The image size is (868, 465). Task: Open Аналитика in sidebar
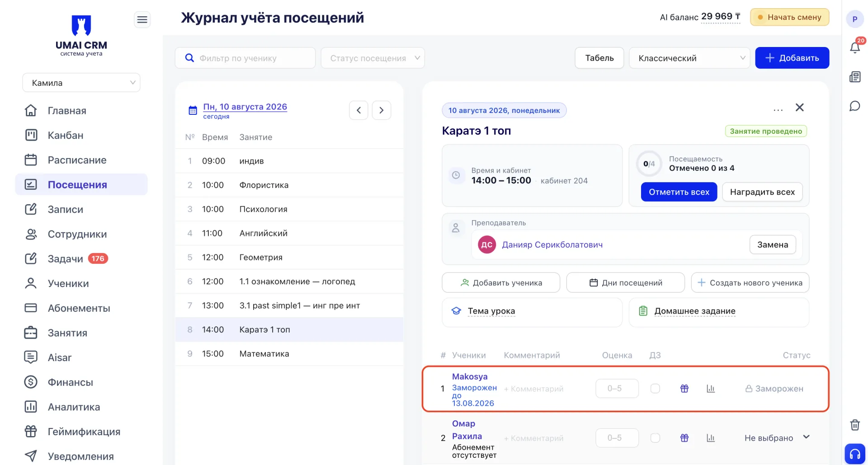(81, 407)
